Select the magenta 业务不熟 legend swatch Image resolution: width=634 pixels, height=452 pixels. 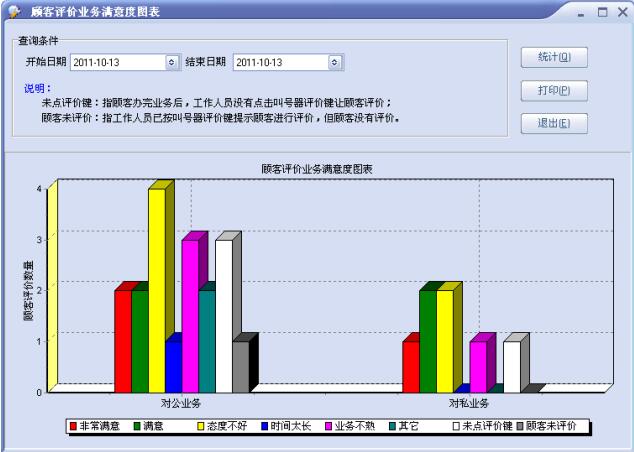tap(327, 426)
